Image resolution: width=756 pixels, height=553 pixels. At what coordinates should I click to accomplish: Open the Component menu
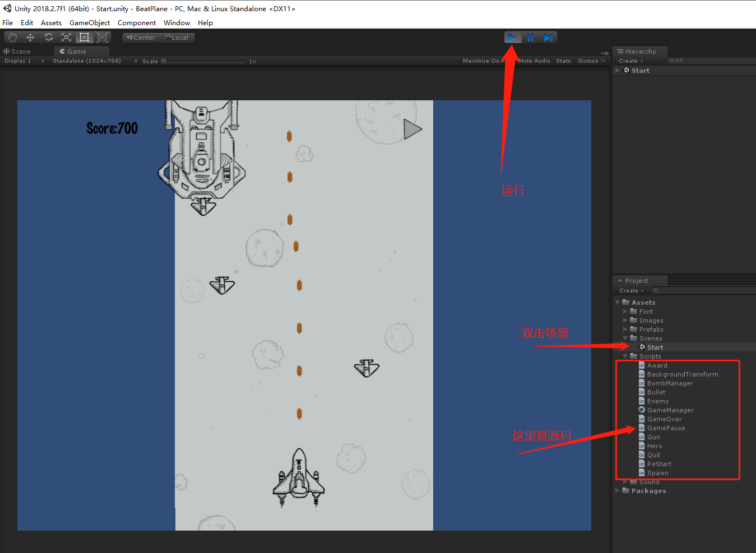(137, 23)
